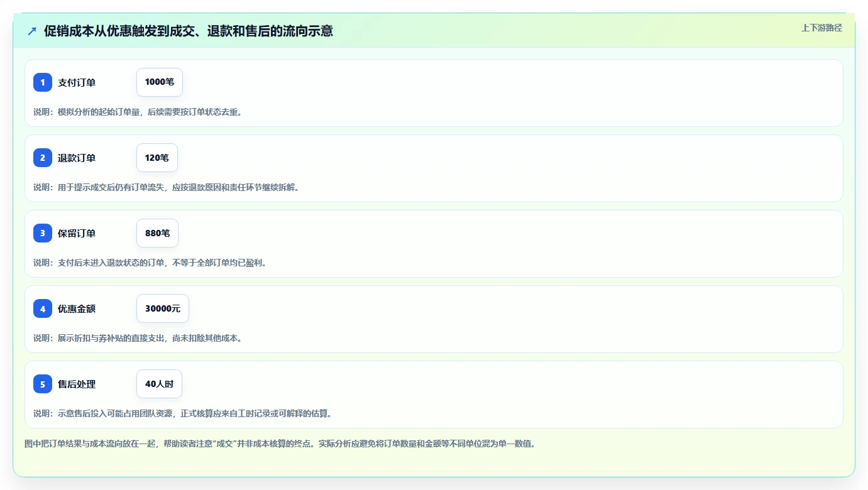Click the 退款订单 label
868x490 pixels.
[x=77, y=158]
